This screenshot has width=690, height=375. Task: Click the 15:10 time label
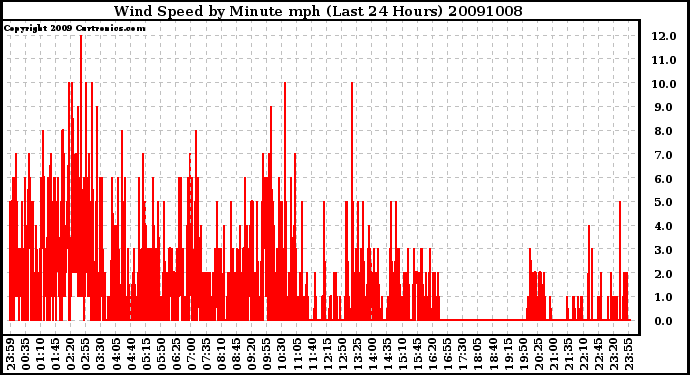pos(402,355)
